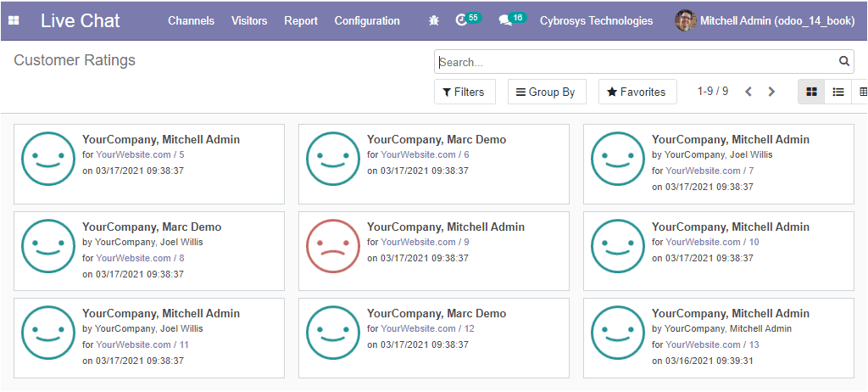Open the Report menu

pyautogui.click(x=301, y=21)
